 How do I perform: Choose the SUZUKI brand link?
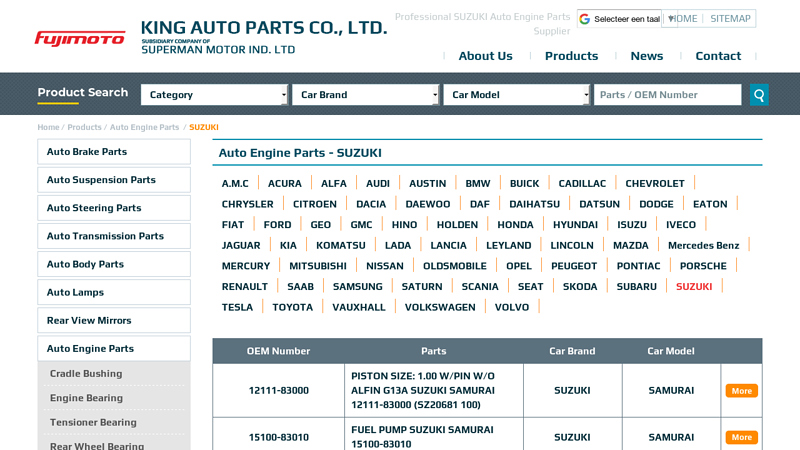(x=694, y=287)
